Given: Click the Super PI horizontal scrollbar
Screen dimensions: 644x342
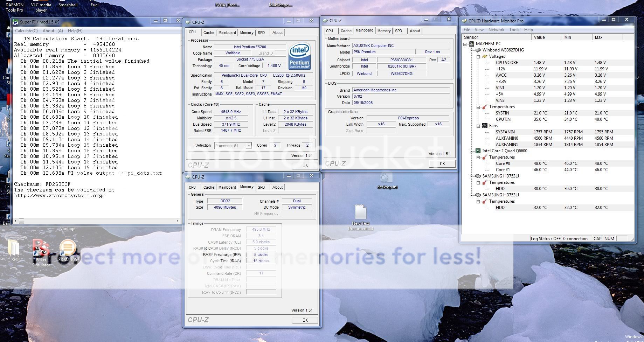Looking at the screenshot, I should point(97,221).
